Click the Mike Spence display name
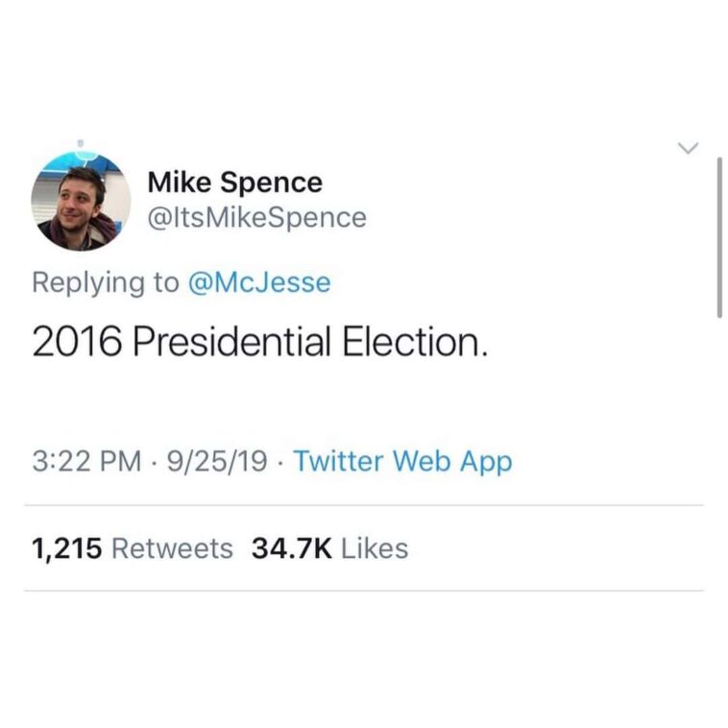The image size is (728, 728). [x=235, y=182]
